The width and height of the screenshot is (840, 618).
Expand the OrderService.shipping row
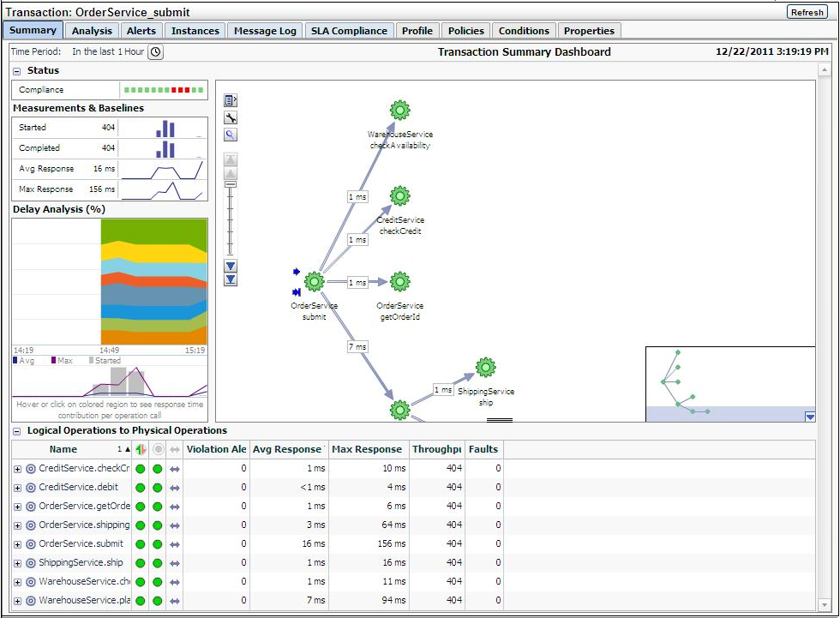click(17, 525)
